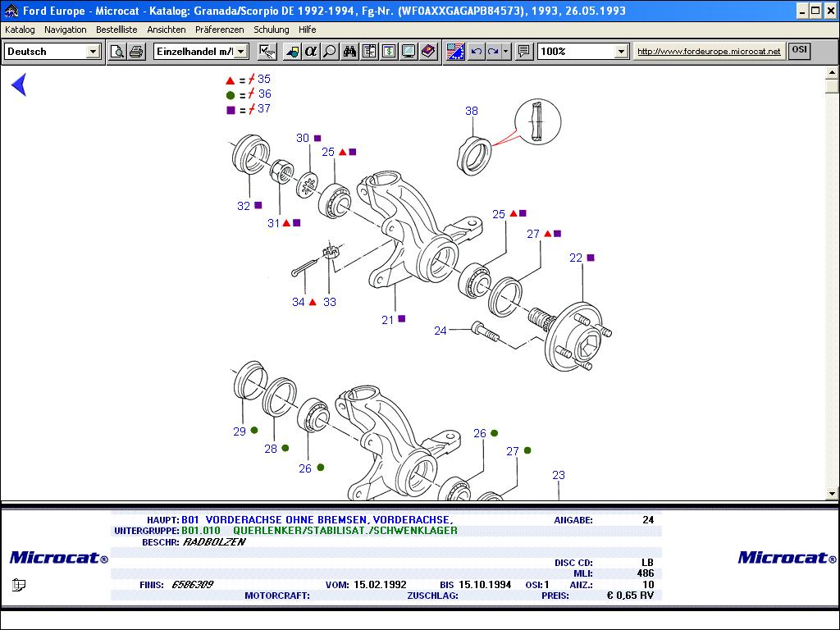Viewport: 840px width, 630px height.
Task: Click the undo arrow icon
Action: [x=476, y=52]
